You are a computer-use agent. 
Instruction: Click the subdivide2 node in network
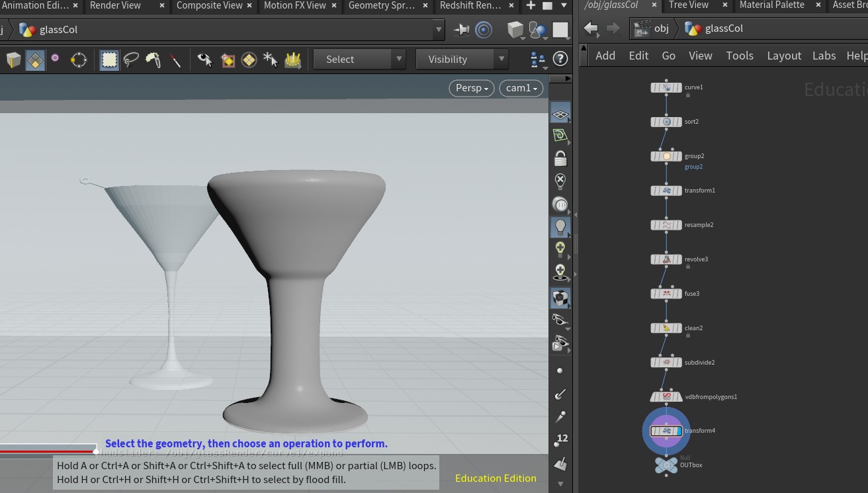click(x=666, y=363)
